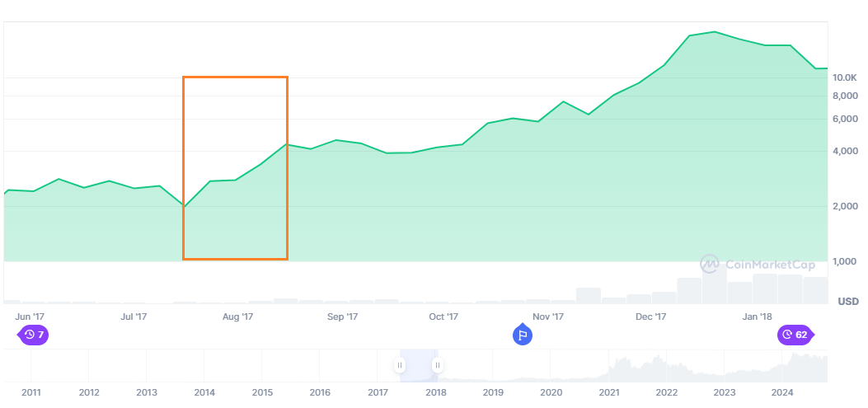Click the purple history badge showing 7
868x408 pixels.
[33, 335]
